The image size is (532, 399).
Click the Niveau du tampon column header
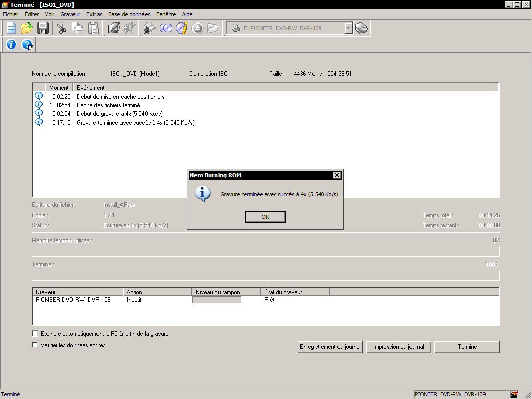[x=226, y=292]
